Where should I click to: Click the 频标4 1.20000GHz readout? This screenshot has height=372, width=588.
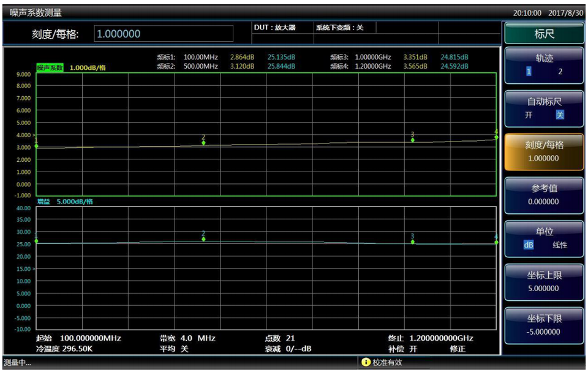360,66
